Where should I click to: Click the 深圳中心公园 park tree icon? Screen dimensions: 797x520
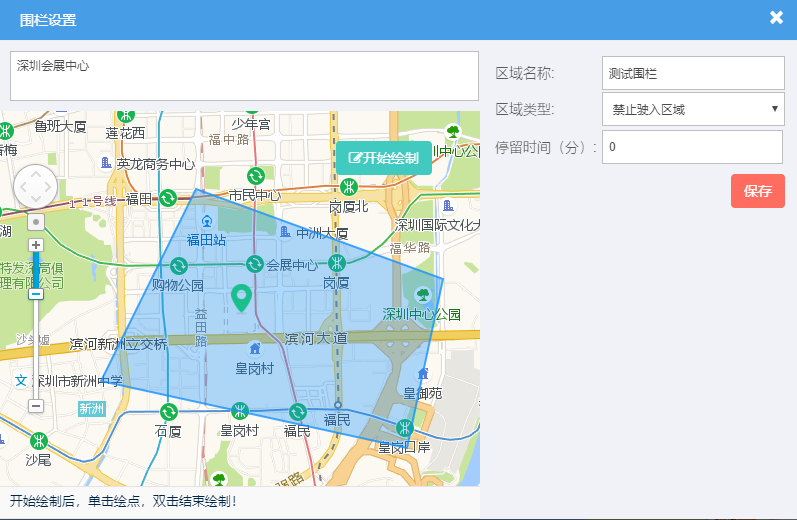[x=422, y=294]
